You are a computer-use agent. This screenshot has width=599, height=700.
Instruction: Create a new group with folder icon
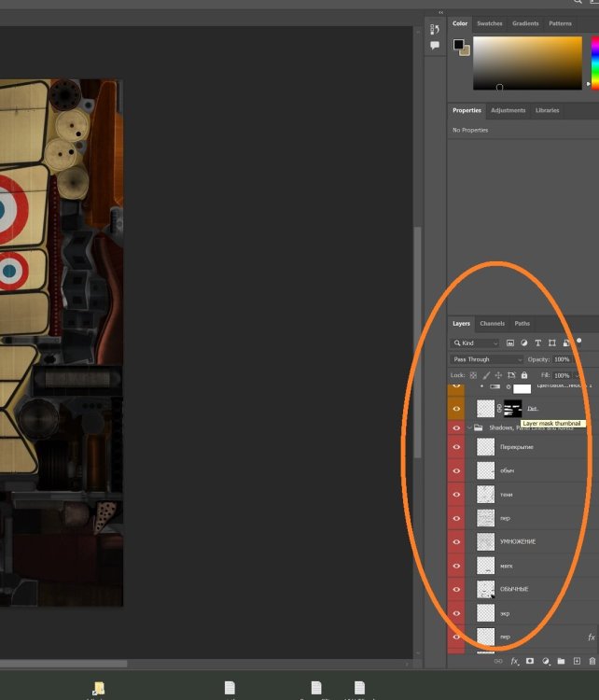pyautogui.click(x=562, y=661)
